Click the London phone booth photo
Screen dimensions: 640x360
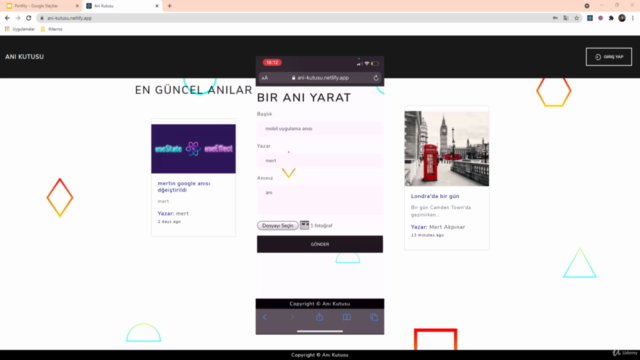pyautogui.click(x=447, y=149)
